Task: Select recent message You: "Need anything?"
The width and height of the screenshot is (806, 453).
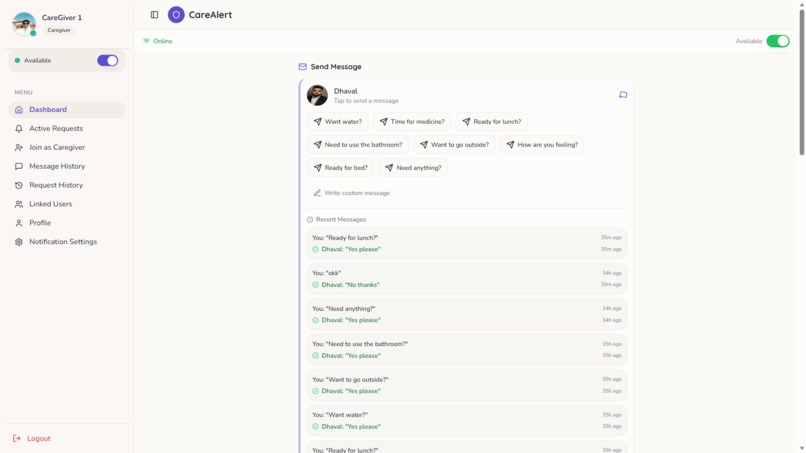Action: point(467,314)
